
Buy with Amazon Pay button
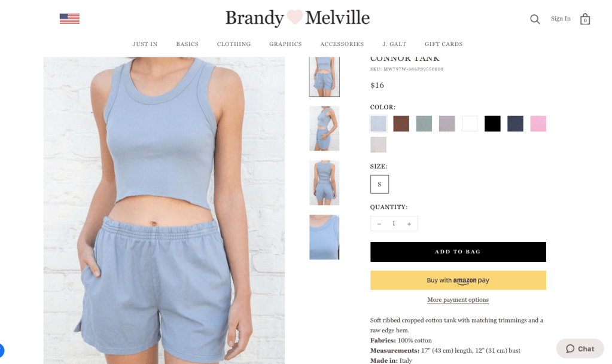coord(458,280)
